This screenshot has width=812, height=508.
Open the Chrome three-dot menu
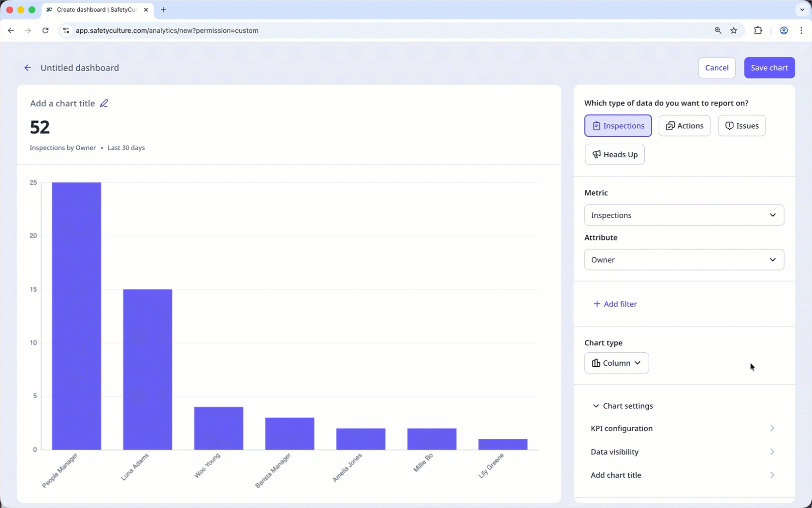coord(801,30)
